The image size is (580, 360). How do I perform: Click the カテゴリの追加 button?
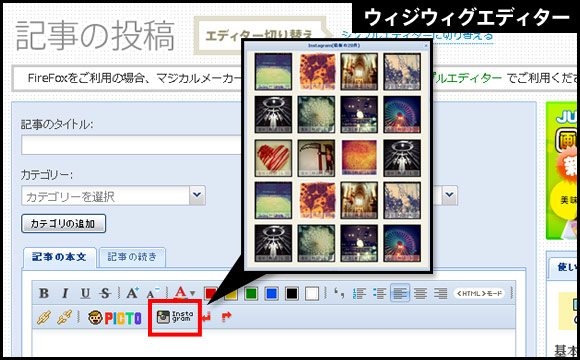click(x=64, y=223)
